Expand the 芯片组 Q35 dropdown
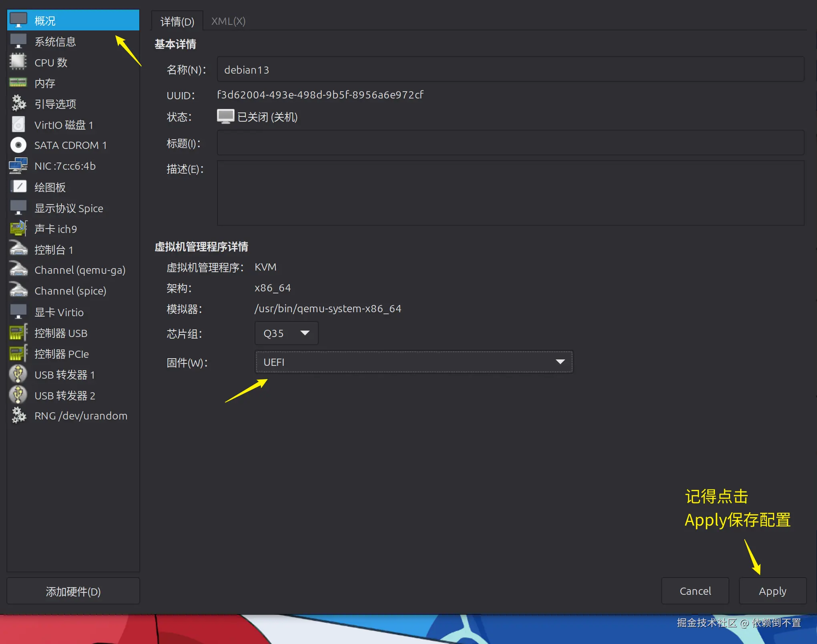 point(286,333)
